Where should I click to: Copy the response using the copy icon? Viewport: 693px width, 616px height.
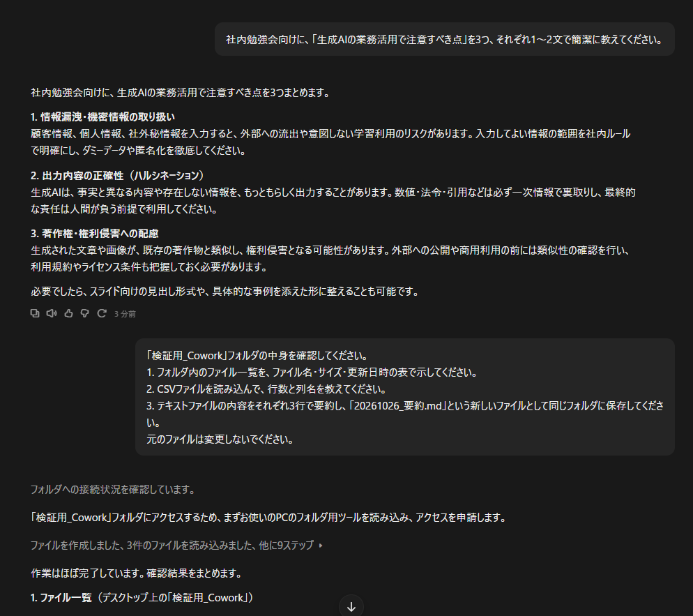click(x=34, y=313)
